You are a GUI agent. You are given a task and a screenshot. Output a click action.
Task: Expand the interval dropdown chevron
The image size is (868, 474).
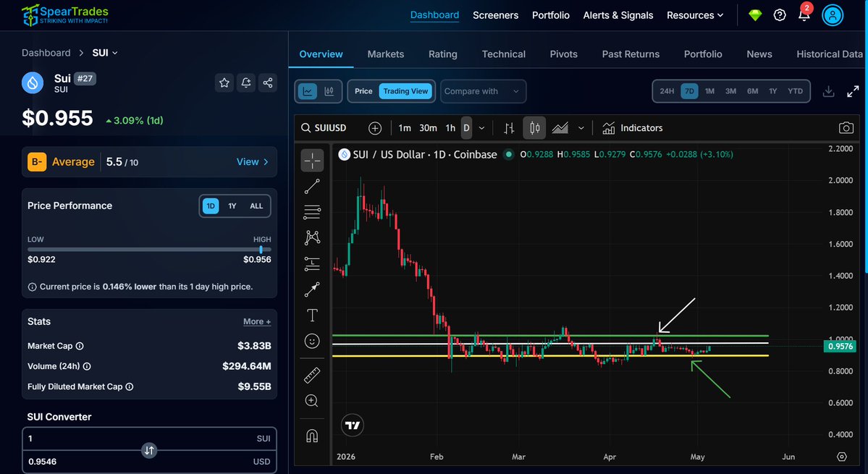click(x=481, y=128)
